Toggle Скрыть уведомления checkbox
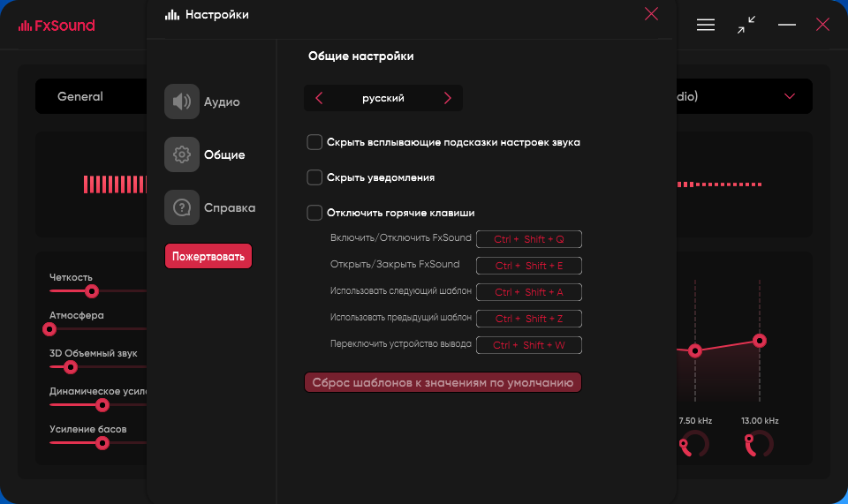The width and height of the screenshot is (848, 504). [314, 177]
